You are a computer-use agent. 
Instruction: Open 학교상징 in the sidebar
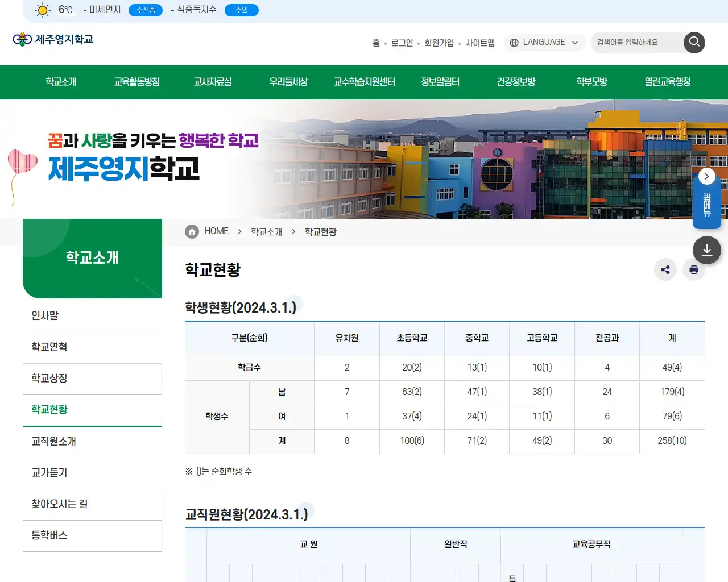point(92,378)
